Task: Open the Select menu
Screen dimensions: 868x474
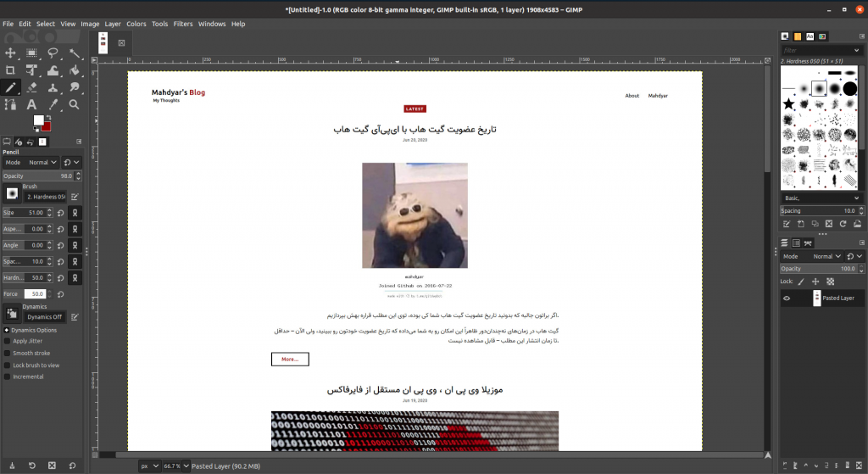Action: click(46, 24)
